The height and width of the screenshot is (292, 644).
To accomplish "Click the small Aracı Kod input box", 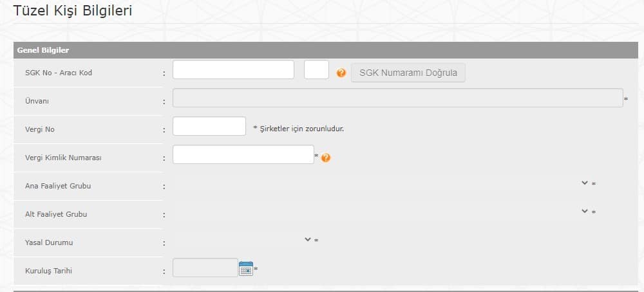I will (316, 70).
